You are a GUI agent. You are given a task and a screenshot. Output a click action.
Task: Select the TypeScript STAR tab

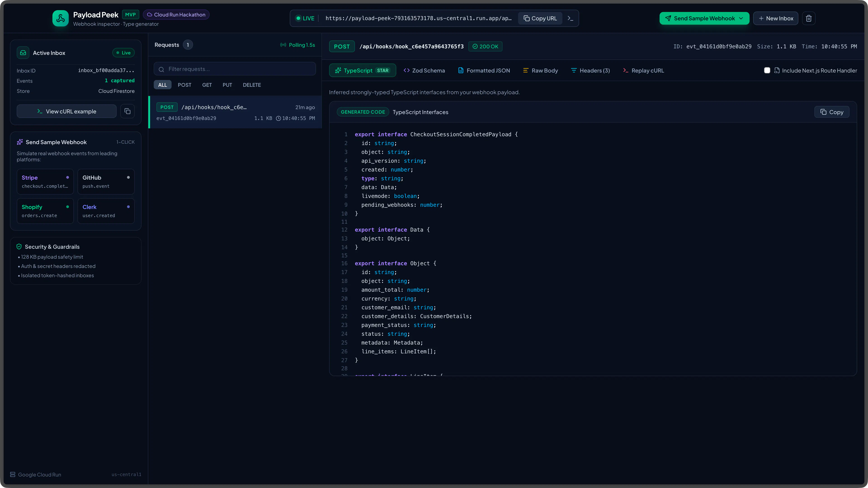click(x=362, y=70)
